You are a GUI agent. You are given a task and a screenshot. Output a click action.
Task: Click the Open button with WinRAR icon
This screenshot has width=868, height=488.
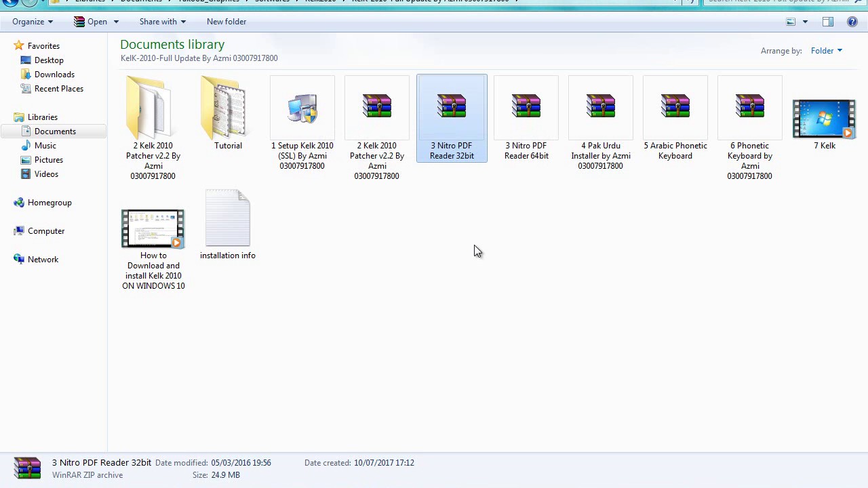pyautogui.click(x=90, y=22)
